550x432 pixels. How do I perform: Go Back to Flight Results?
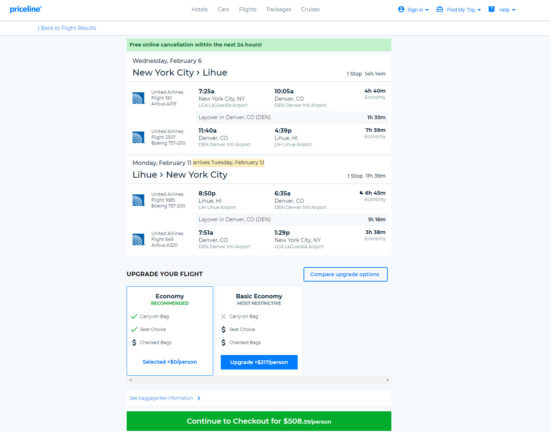(67, 28)
